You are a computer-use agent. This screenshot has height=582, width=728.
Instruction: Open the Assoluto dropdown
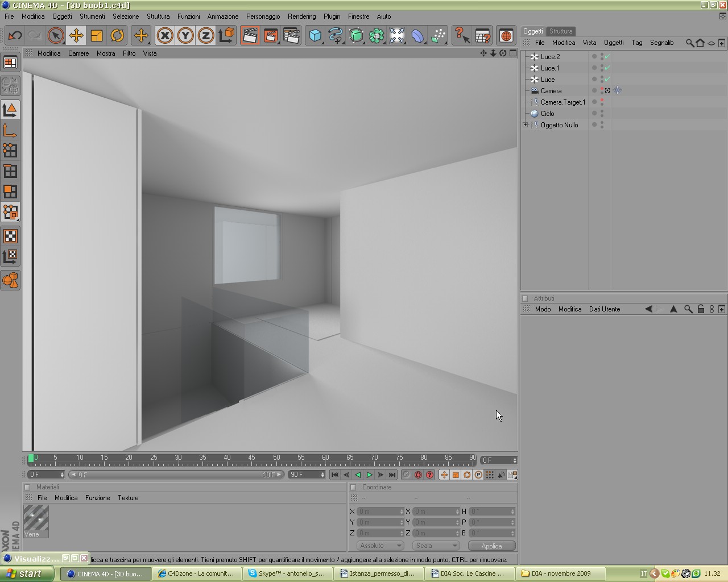380,546
